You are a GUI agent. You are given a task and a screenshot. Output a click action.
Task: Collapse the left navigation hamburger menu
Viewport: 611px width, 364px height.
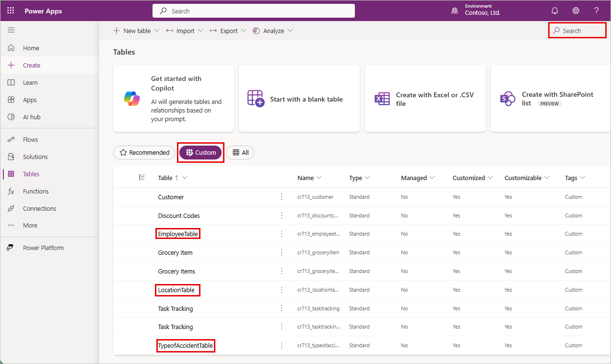[11, 30]
